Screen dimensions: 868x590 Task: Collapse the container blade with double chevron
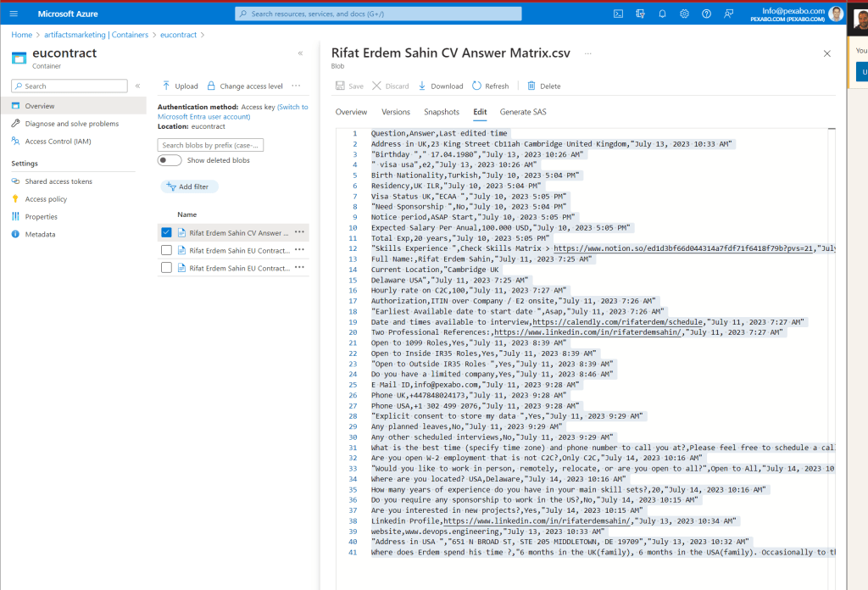pyautogui.click(x=300, y=53)
